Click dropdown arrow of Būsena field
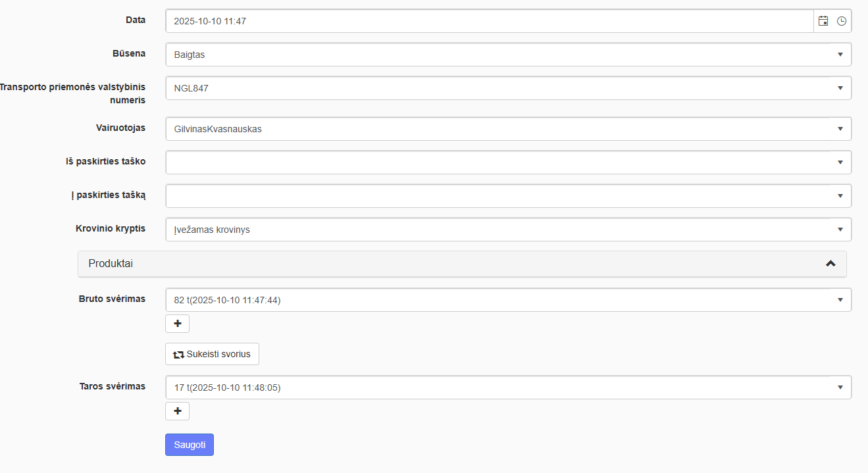The image size is (868, 473). click(840, 55)
